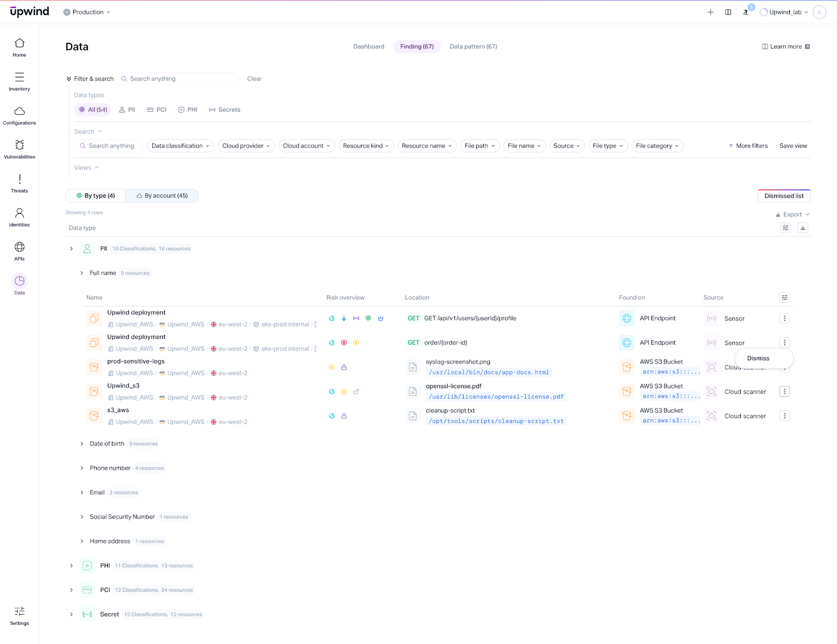Click crown risk icon in first deployment row
Screen dimensions: 837x644
381,318
